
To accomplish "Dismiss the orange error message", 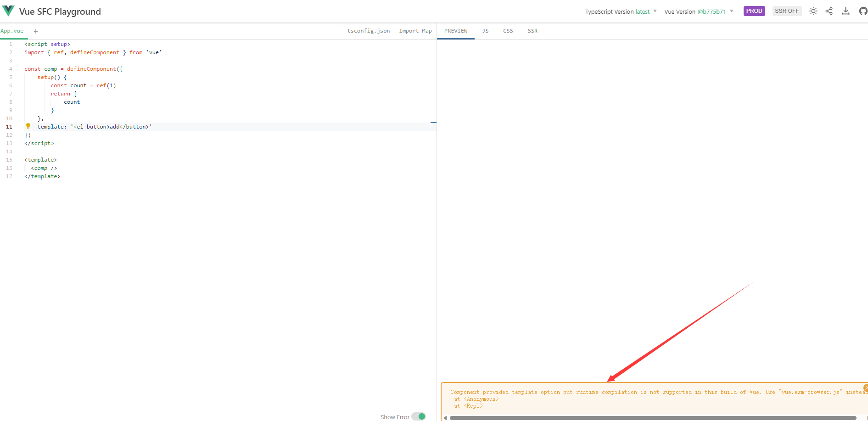I will click(x=865, y=388).
